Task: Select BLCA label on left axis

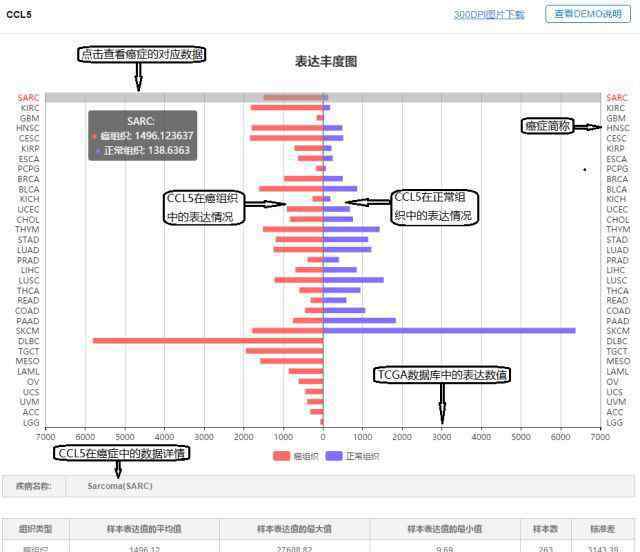Action: [29, 189]
